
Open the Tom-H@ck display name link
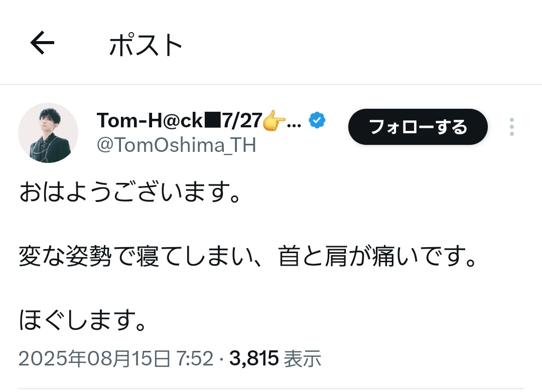[150, 121]
